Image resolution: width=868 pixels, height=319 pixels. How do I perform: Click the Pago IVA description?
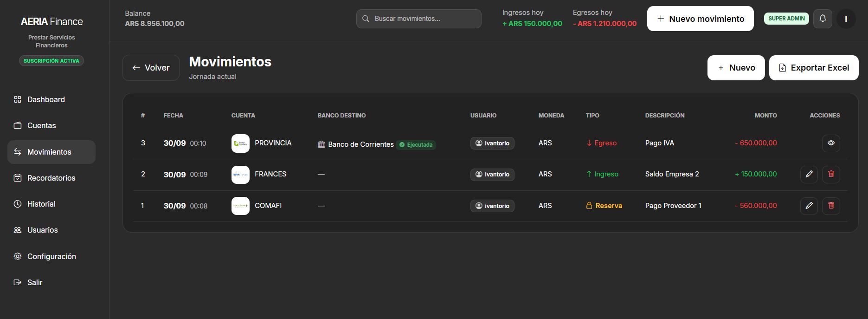pos(660,143)
